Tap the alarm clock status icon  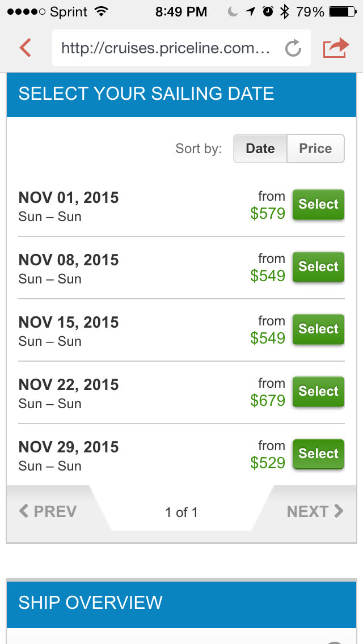tap(268, 11)
